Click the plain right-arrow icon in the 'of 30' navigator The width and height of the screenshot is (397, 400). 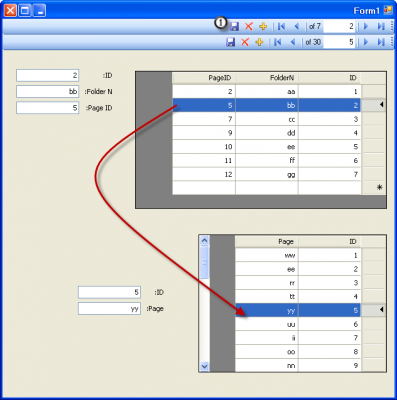click(x=366, y=42)
